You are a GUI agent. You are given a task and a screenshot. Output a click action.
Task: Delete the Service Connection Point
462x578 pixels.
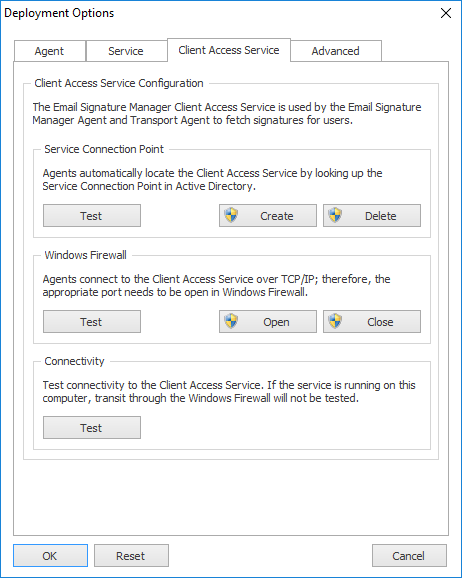[x=372, y=216]
